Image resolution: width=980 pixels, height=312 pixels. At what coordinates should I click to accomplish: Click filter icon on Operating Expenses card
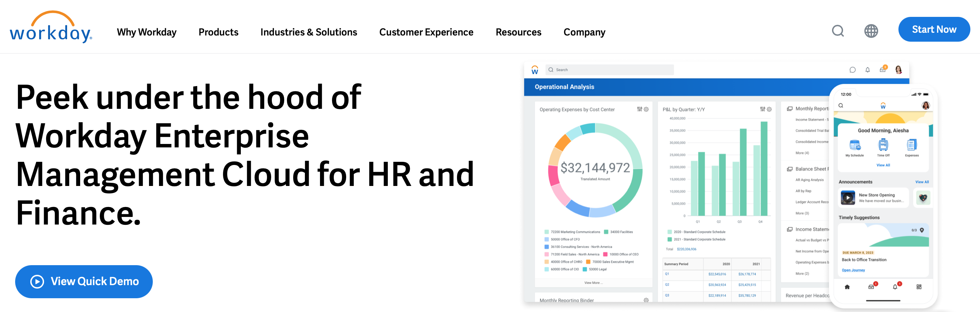[639, 109]
